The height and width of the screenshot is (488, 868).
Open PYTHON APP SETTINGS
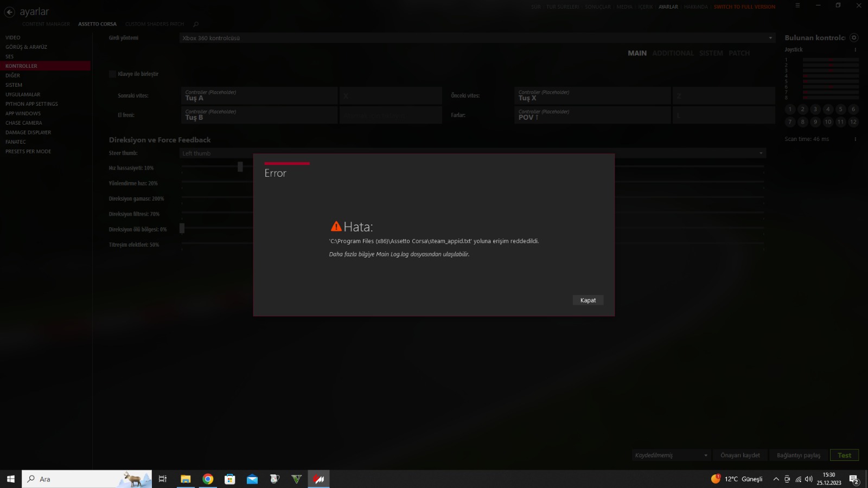point(46,104)
